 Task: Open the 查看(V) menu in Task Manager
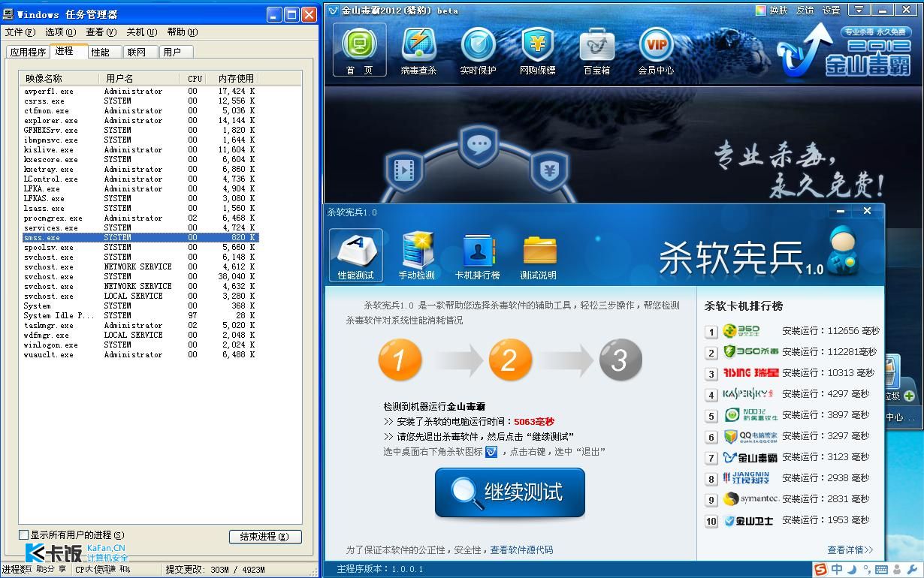click(101, 32)
